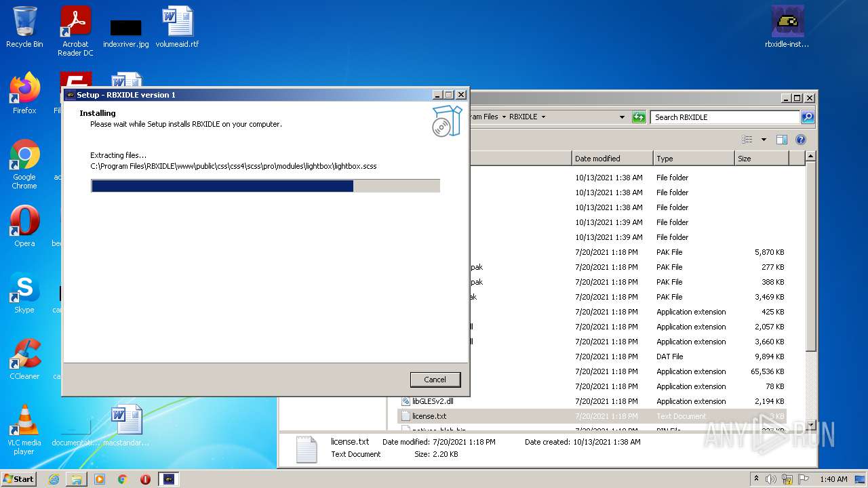This screenshot has width=868, height=488.
Task: Open the Opera desktop shortcut
Action: (24, 226)
